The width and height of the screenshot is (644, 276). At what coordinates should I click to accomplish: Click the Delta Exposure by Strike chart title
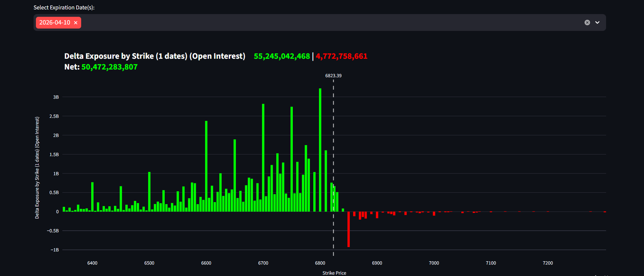155,56
